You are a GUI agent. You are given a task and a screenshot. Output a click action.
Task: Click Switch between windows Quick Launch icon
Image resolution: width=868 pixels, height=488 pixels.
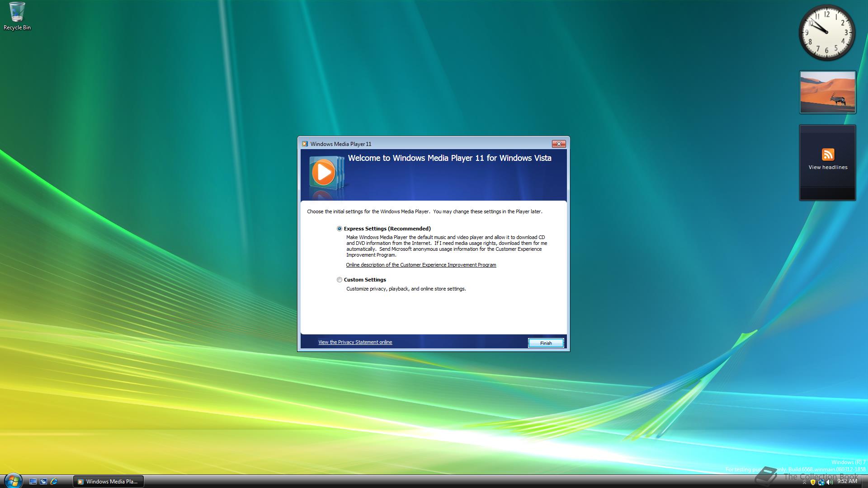(x=43, y=482)
